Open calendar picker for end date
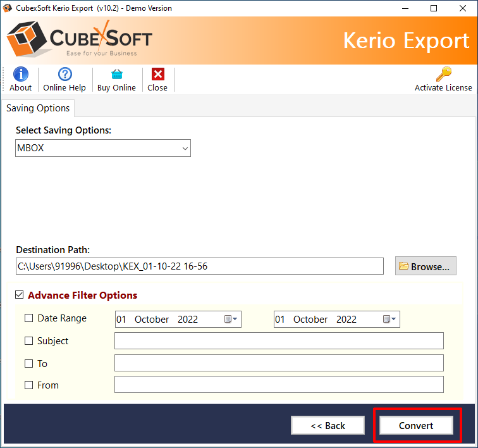The height and width of the screenshot is (448, 478). pos(389,319)
